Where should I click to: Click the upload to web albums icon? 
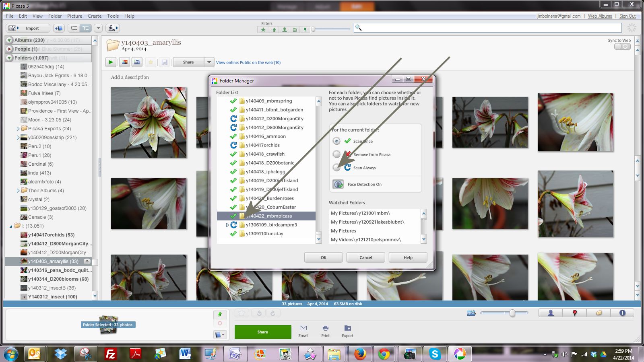tap(113, 28)
